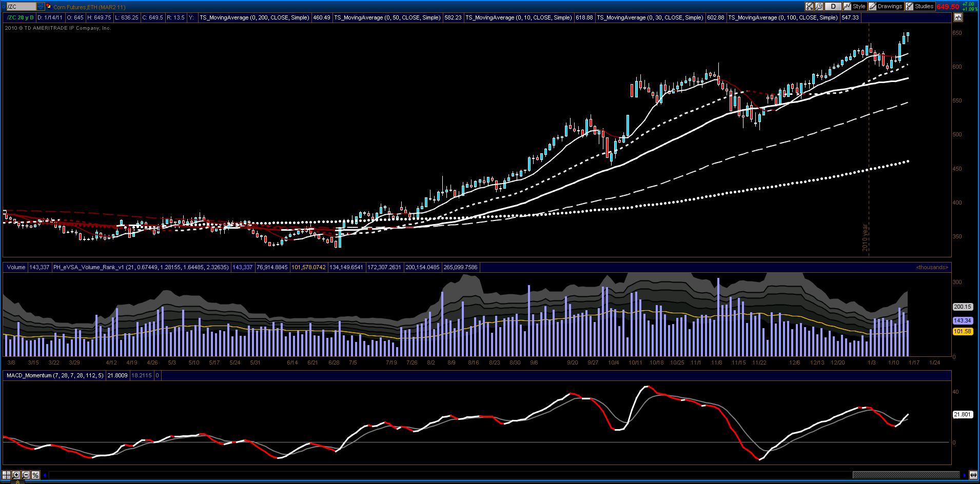This screenshot has width=980, height=484.
Task: Click the 'L: 636.25' low value
Action: (127, 17)
